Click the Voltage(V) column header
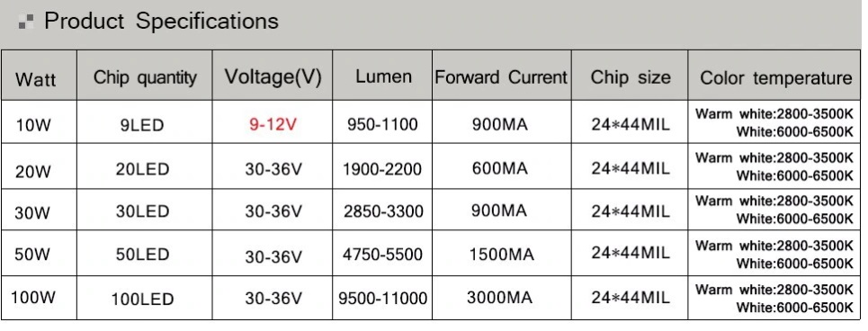 [273, 76]
